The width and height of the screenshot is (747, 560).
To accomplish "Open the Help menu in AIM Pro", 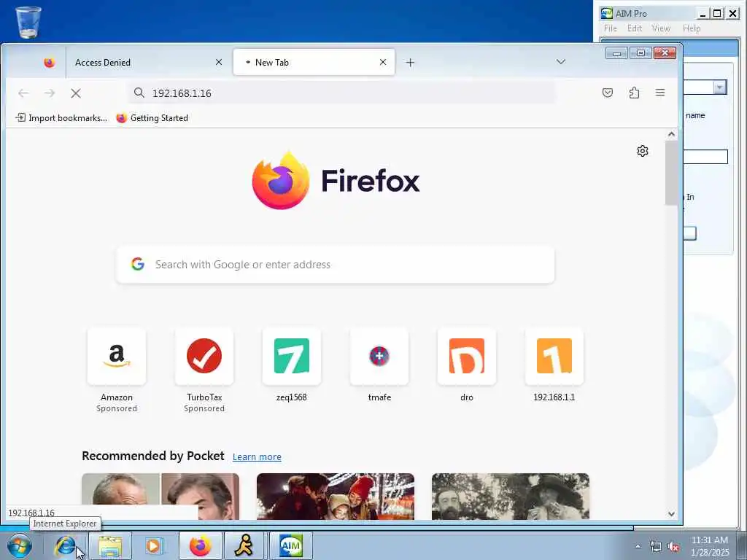I will (692, 28).
